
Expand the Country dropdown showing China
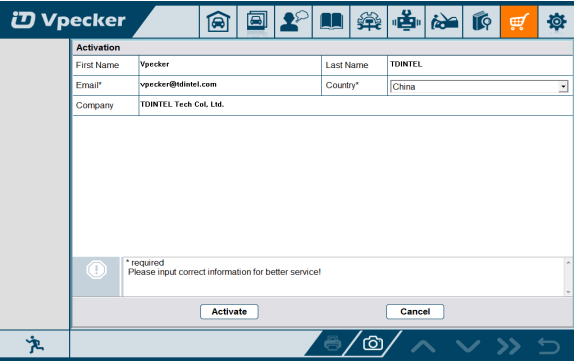coord(479,87)
